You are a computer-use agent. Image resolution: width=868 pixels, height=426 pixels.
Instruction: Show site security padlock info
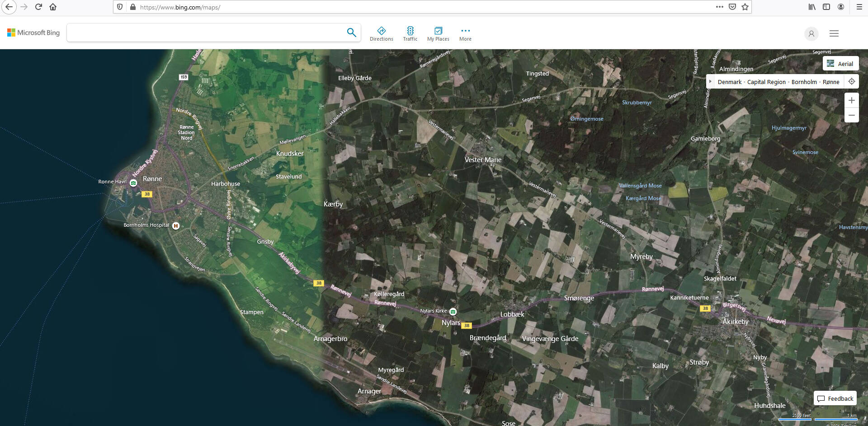click(132, 7)
